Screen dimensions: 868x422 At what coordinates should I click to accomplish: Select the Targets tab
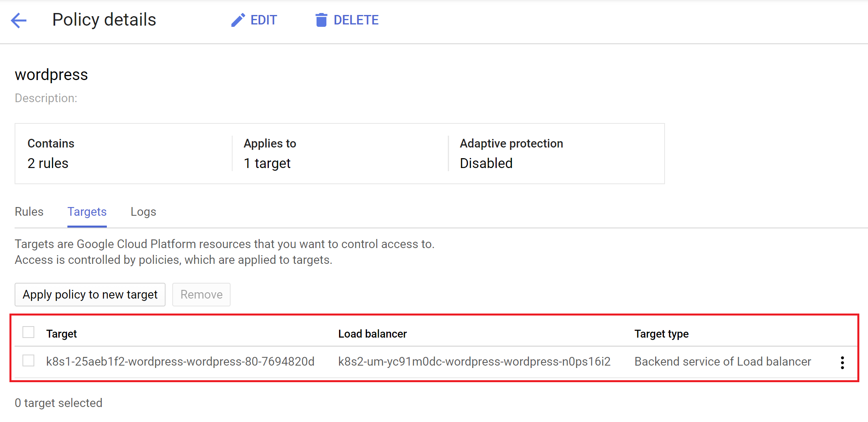87,212
